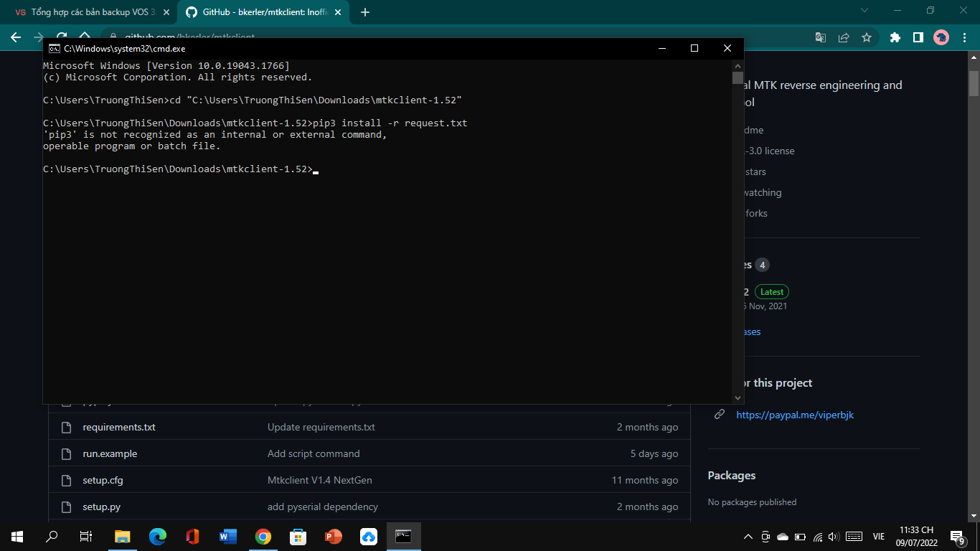Open File Explorer in taskbar
Screen dimensions: 980x551
click(x=123, y=537)
